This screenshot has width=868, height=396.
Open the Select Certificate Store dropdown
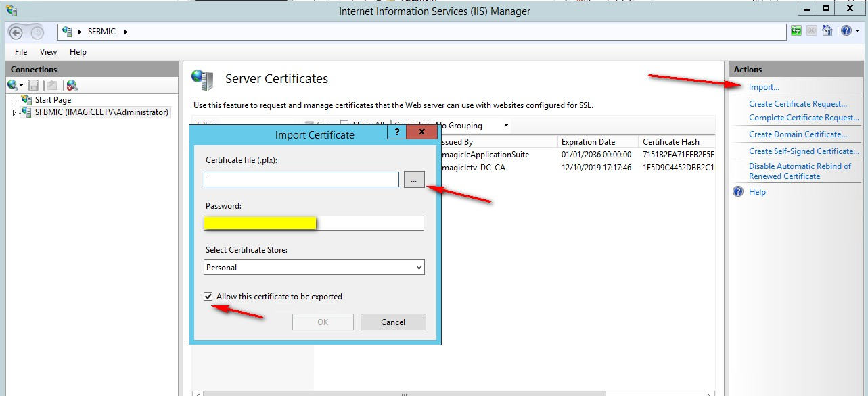pos(315,268)
